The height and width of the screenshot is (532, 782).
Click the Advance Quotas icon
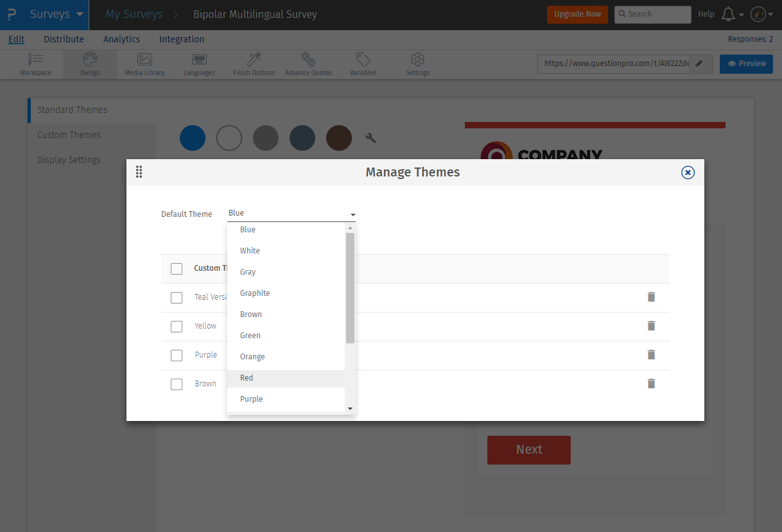308,64
